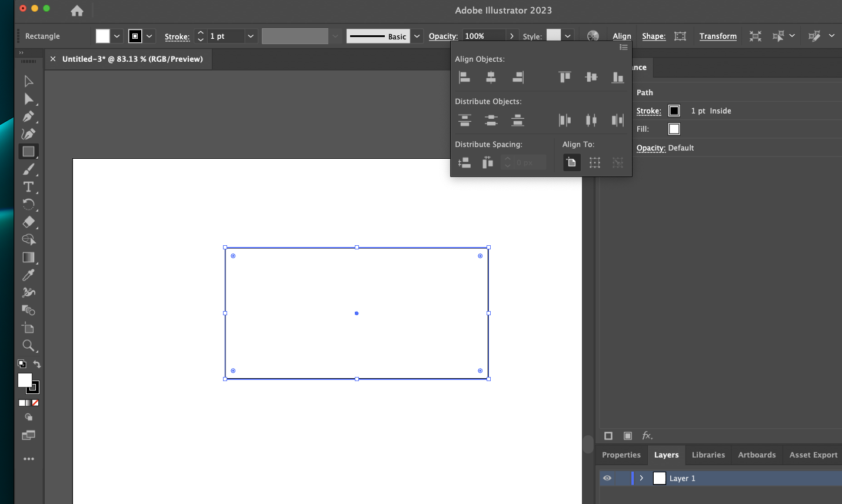
Task: Select the Eyedropper tool
Action: (x=28, y=275)
